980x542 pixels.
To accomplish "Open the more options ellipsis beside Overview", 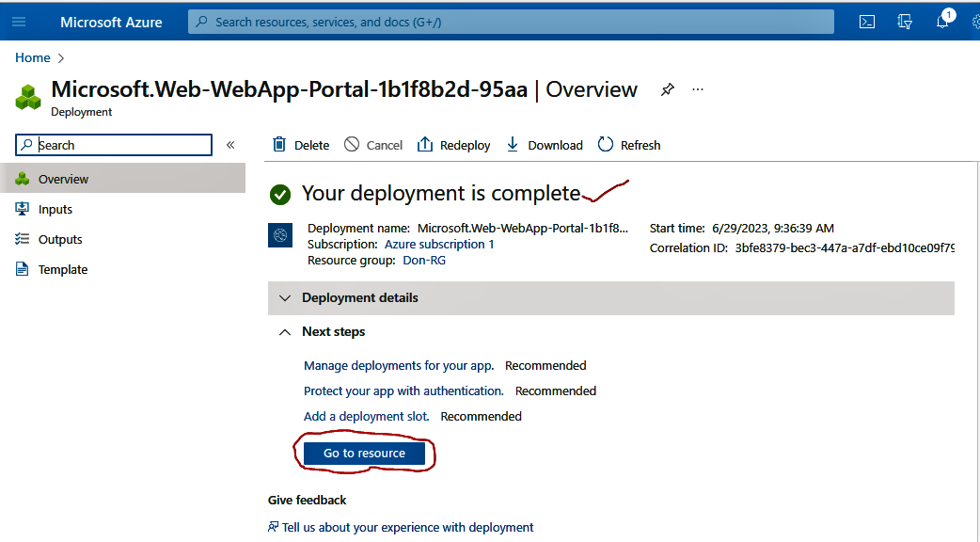I will click(x=698, y=89).
